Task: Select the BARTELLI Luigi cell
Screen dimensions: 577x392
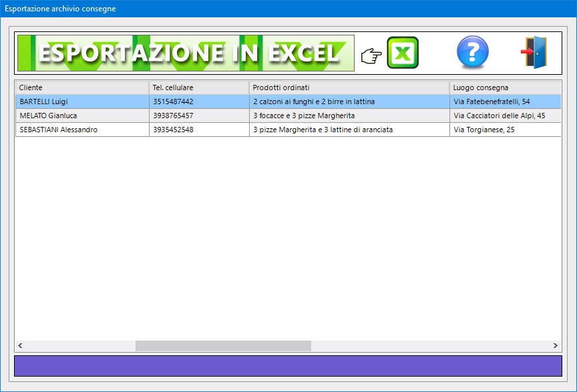Action: coord(82,102)
